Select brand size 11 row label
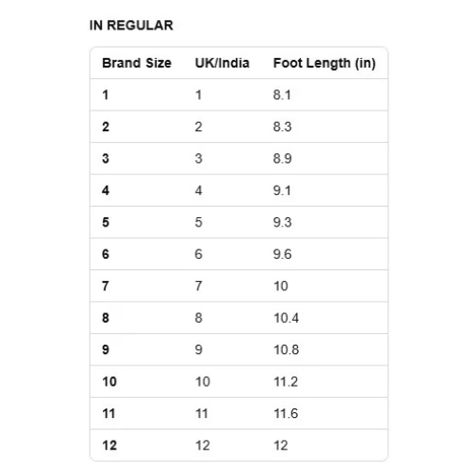This screenshot has width=476, height=476. (109, 413)
